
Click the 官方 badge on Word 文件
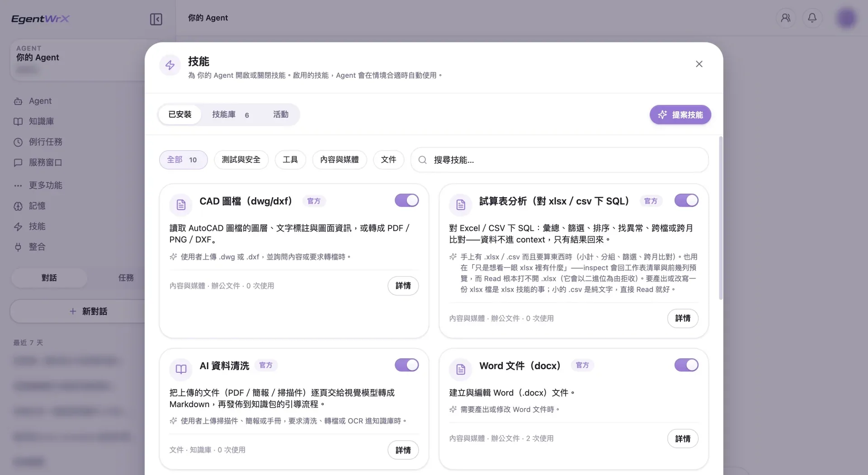[582, 365]
